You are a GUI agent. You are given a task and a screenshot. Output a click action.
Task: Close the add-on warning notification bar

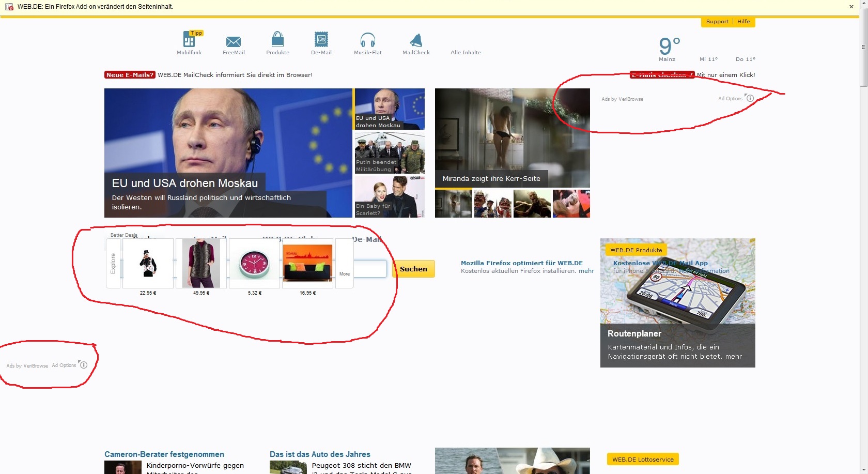[851, 7]
